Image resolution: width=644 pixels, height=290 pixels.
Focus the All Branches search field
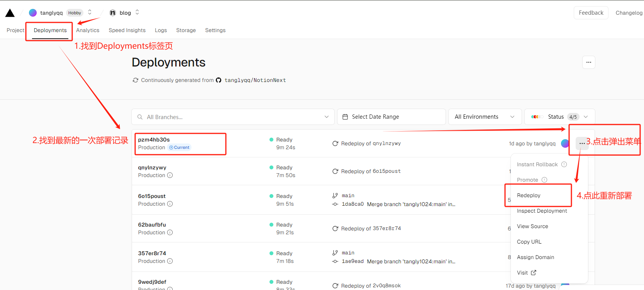233,117
